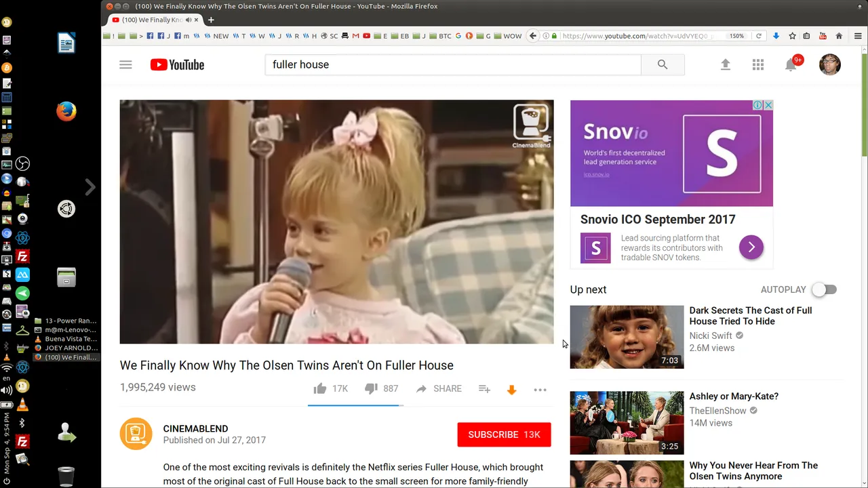
Task: Click the system volume speaker icon
Action: 7,390
